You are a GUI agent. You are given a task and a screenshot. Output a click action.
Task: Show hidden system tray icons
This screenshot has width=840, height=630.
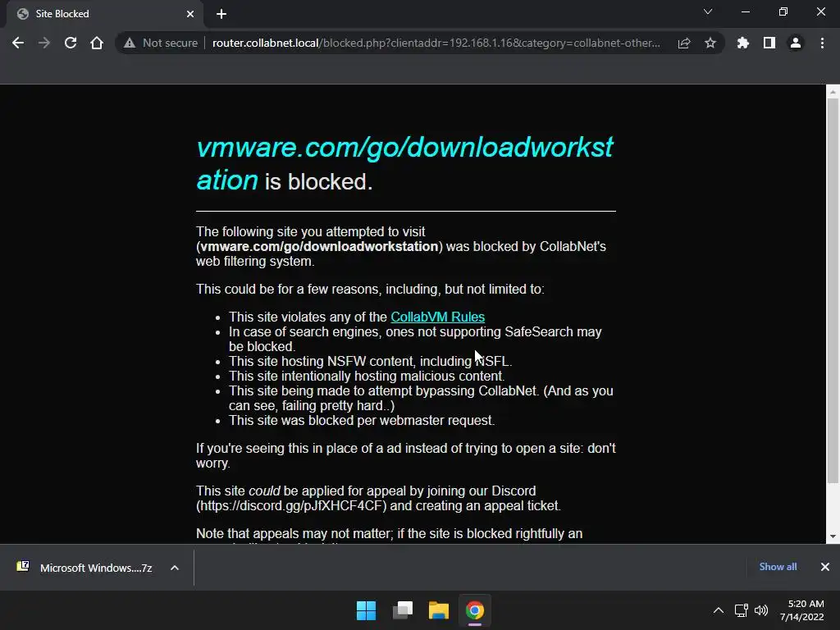coord(719,610)
